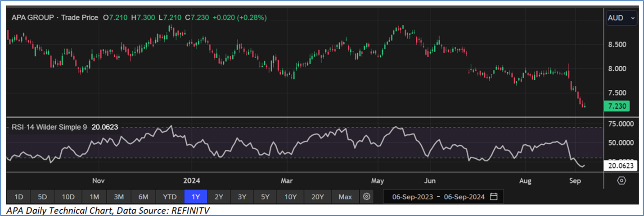Click the APA GROUP Trade Price label
The image size is (644, 216).
[x=55, y=18]
